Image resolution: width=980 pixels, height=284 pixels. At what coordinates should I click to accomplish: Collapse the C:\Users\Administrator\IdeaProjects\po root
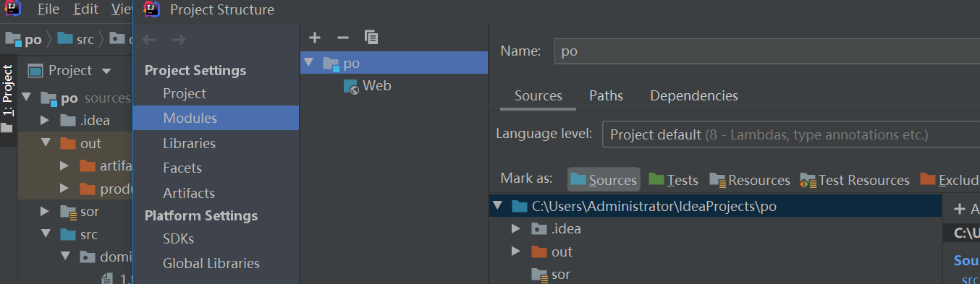[497, 206]
